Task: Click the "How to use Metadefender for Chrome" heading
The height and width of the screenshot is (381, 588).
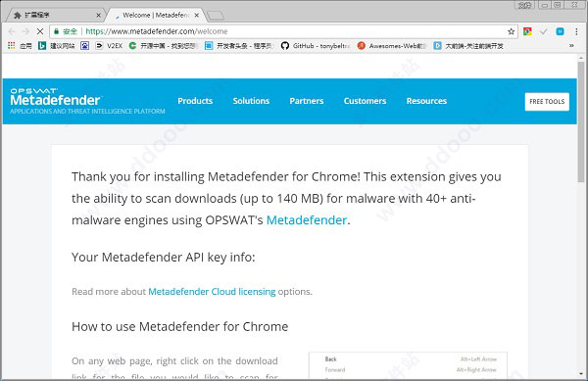Action: (x=179, y=326)
